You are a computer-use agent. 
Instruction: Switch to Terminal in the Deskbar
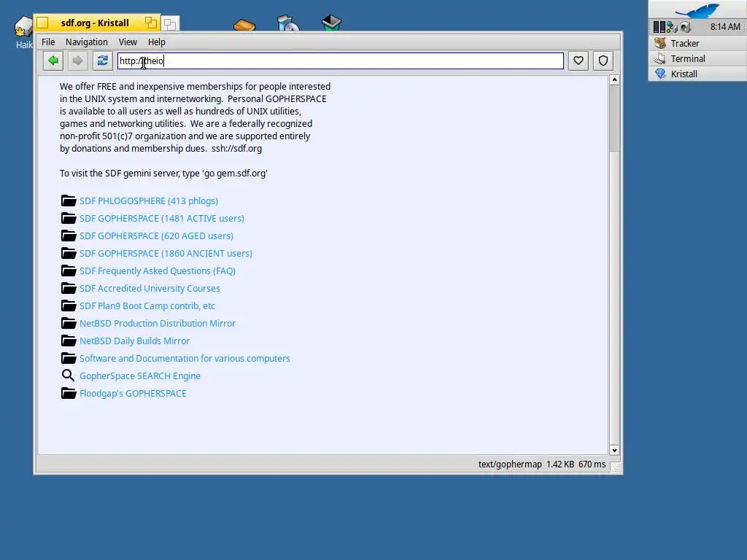click(697, 58)
